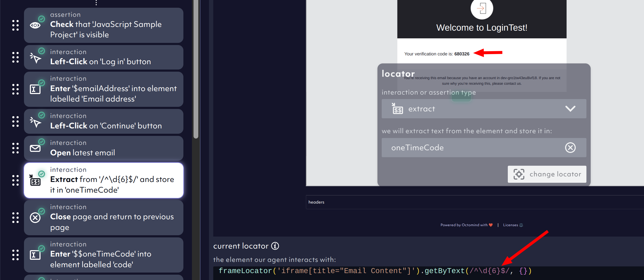Click the login icon above 'Welcome to LoginTest!'
Image resolution: width=644 pixels, height=280 pixels.
click(482, 8)
